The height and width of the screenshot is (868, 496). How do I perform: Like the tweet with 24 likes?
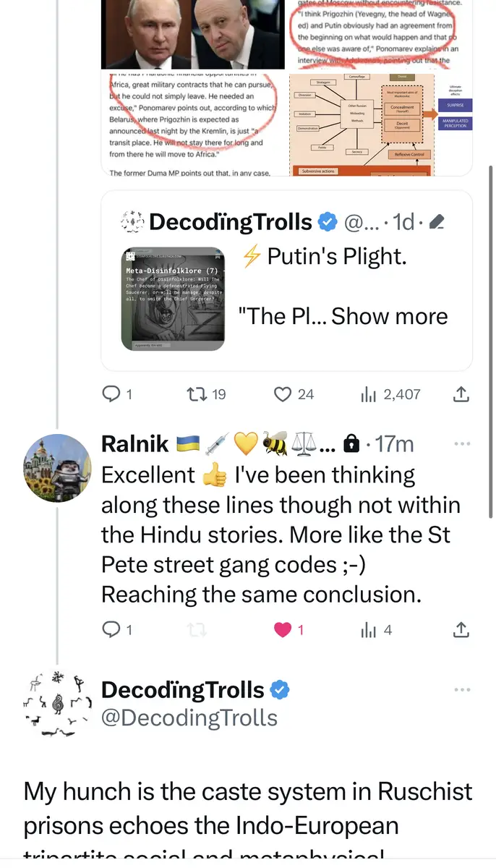click(282, 394)
